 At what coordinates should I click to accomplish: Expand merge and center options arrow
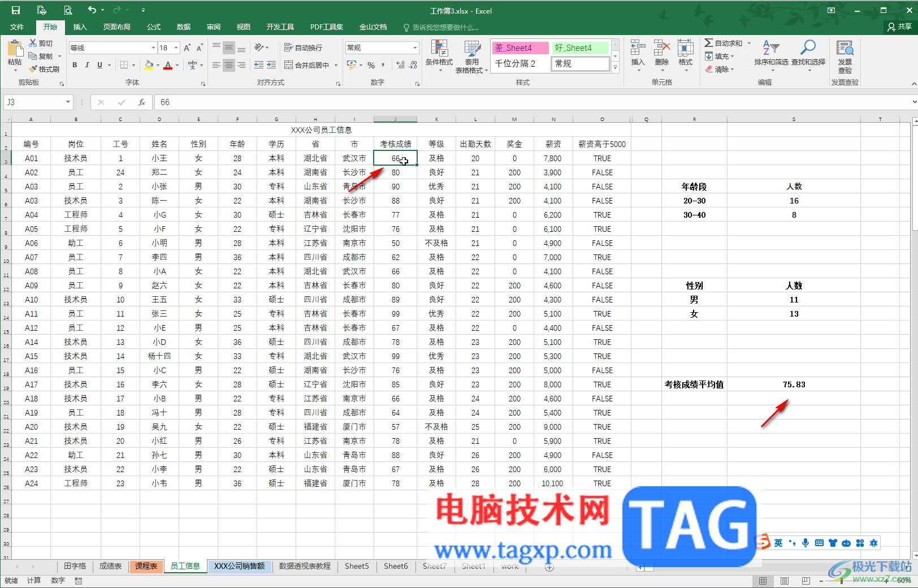(x=336, y=65)
